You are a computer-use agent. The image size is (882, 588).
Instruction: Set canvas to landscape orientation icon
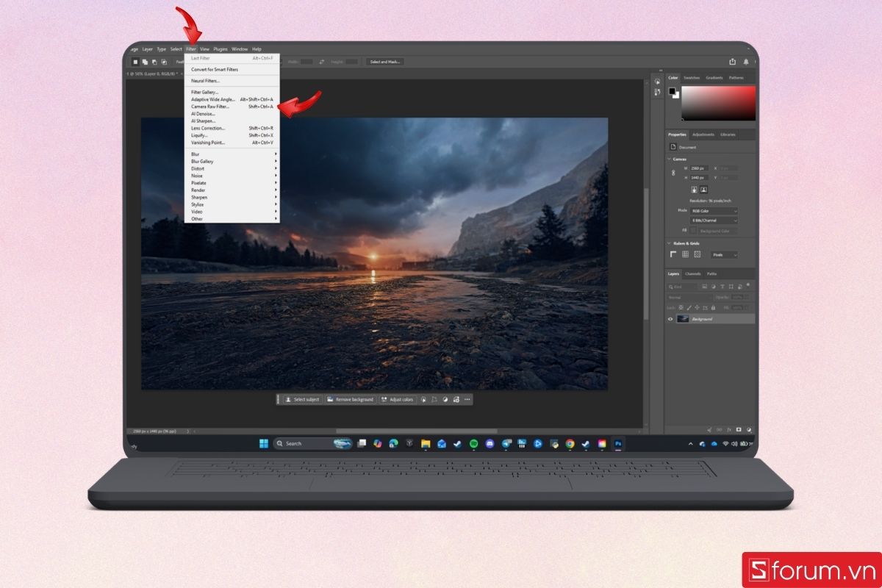[703, 189]
